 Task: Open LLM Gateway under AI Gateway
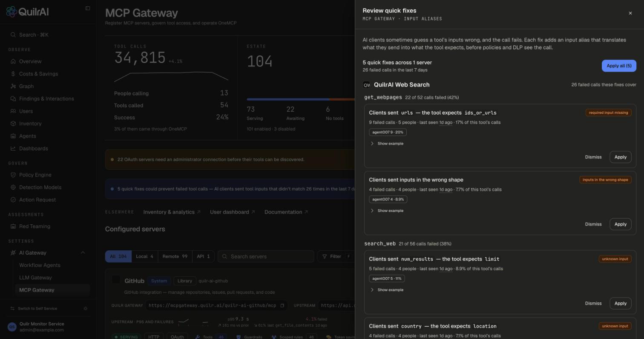click(x=52, y=278)
